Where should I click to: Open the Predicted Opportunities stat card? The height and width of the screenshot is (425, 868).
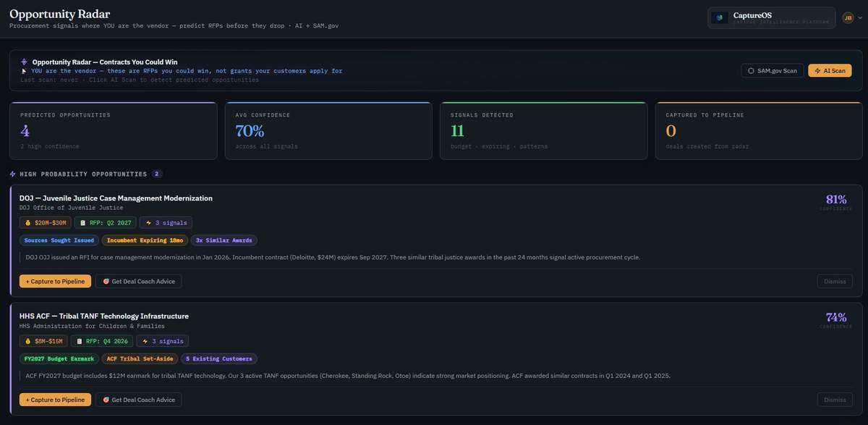(113, 130)
